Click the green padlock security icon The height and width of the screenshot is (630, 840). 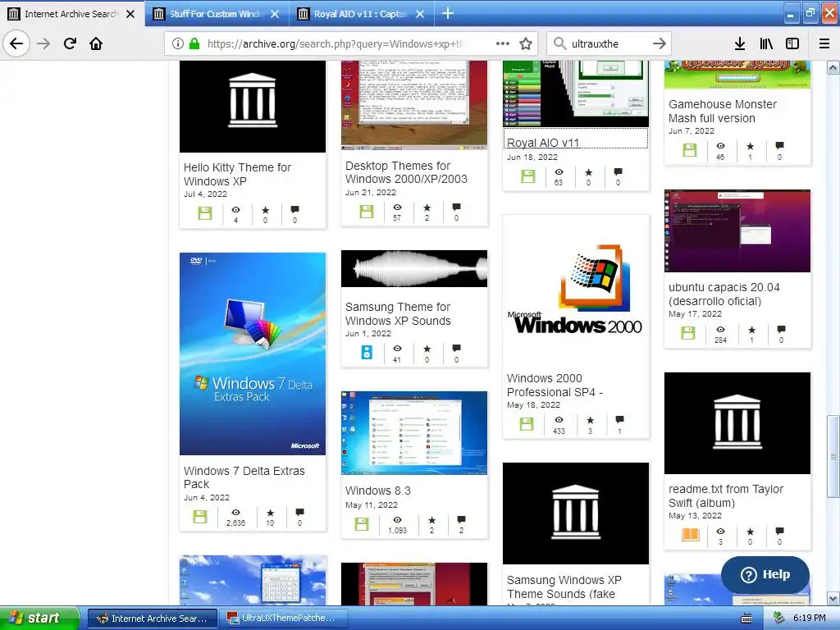[194, 43]
